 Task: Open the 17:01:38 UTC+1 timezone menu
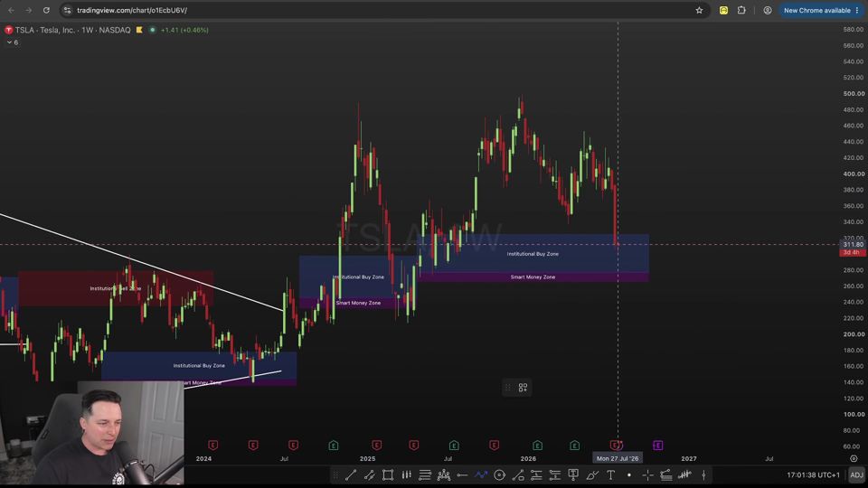pyautogui.click(x=813, y=474)
